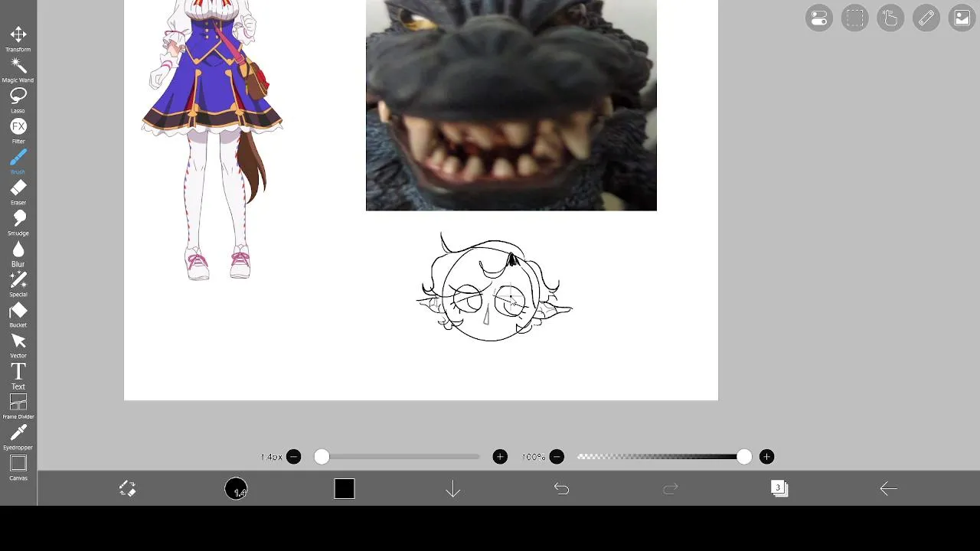The image size is (980, 551).
Task: Click the 100% opacity value
Action: click(x=533, y=457)
